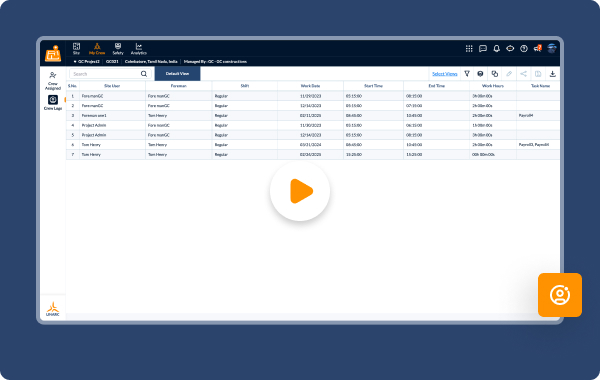The image size is (600, 380).
Task: Sort by the S.No. column header
Action: [72, 86]
